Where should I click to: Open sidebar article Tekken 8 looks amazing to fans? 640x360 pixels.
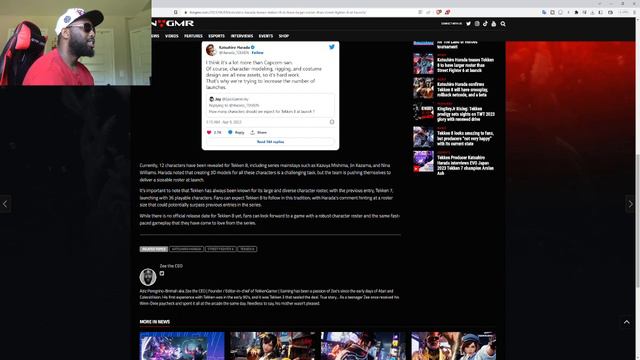point(465,138)
